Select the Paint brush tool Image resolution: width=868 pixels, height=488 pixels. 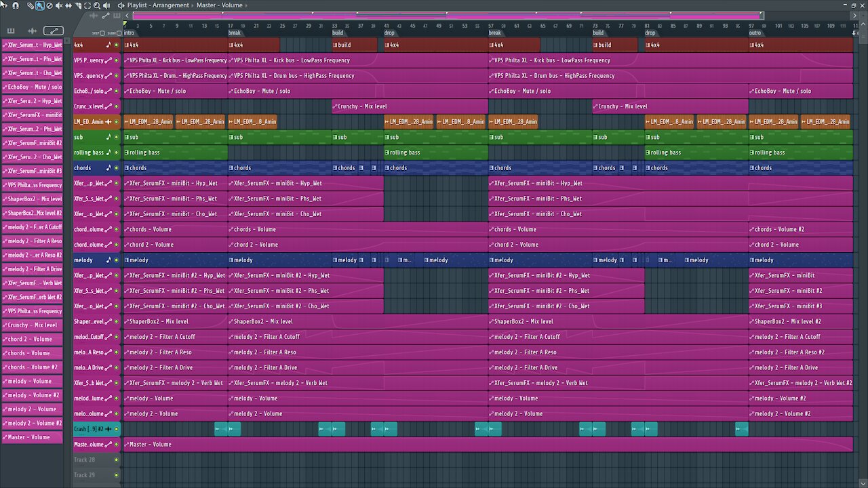(x=40, y=5)
